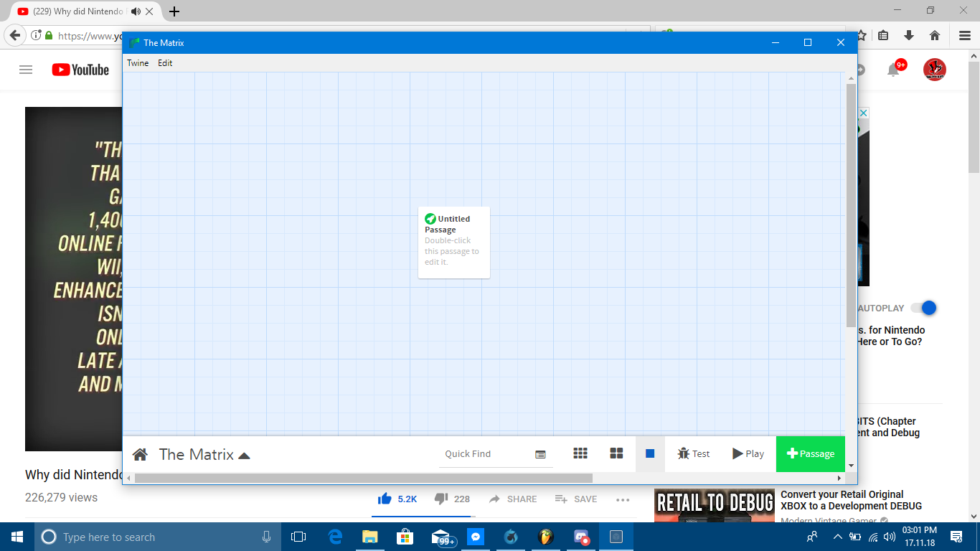
Task: Play the story with Play button
Action: (x=748, y=453)
